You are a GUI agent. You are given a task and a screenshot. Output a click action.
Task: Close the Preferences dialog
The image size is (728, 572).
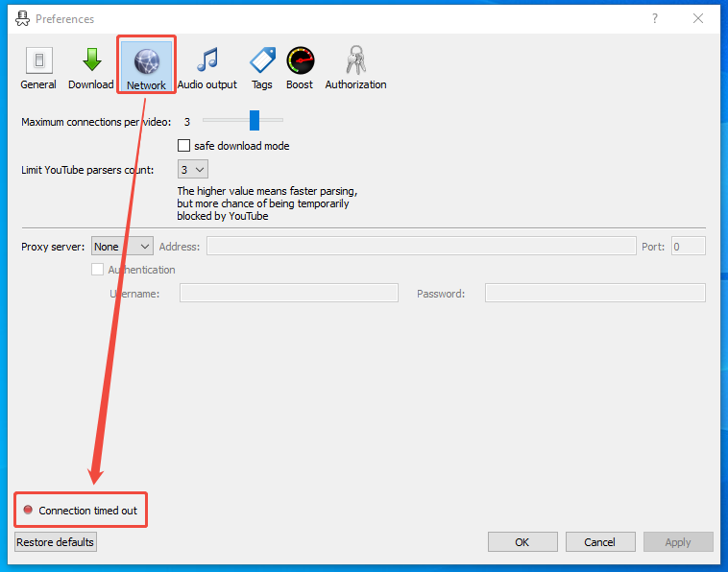click(698, 18)
